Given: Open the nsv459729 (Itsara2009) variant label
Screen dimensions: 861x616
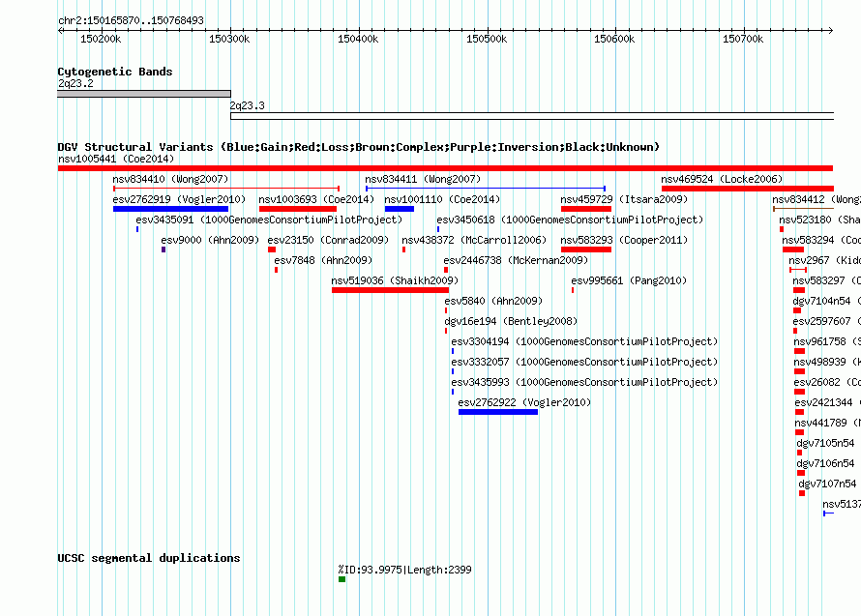Looking at the screenshot, I should tap(624, 199).
